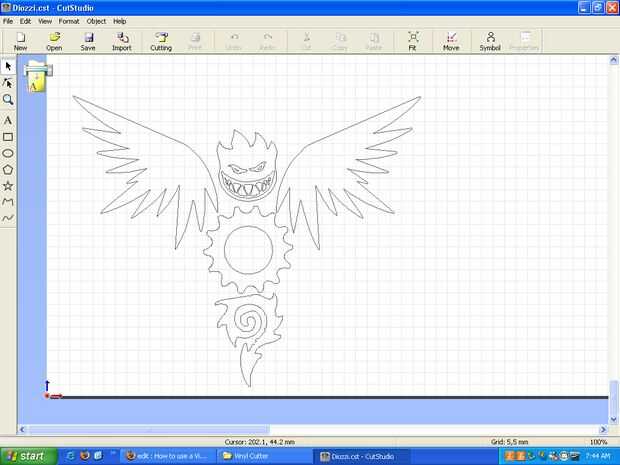The height and width of the screenshot is (465, 620).
Task: Select the arrow selection tool
Action: [8, 66]
